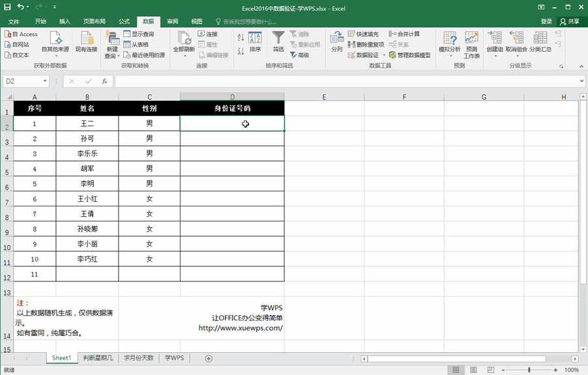
Task: Click the Insert Function fx icon
Action: pos(104,81)
